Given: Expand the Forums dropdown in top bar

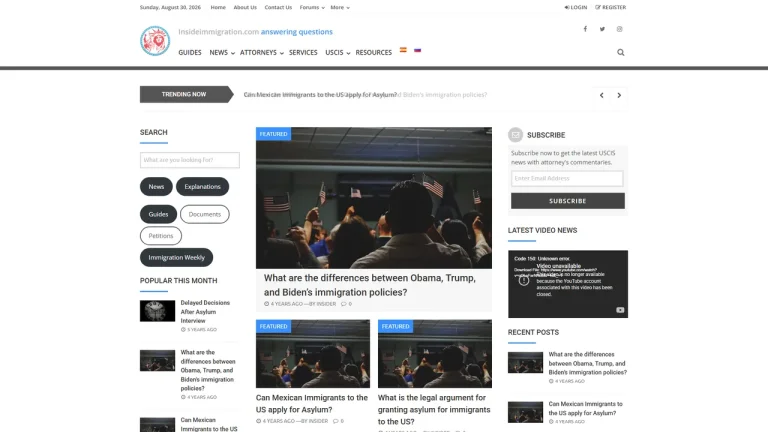Looking at the screenshot, I should (x=312, y=7).
